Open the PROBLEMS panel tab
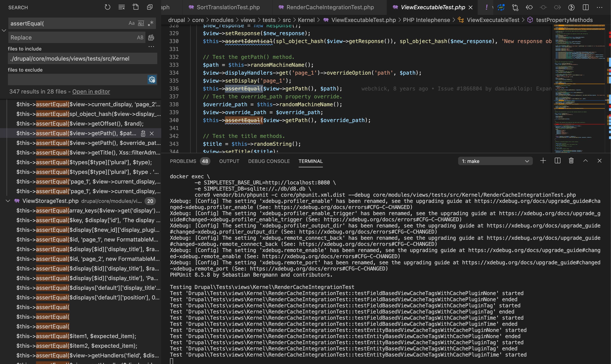 tap(183, 161)
